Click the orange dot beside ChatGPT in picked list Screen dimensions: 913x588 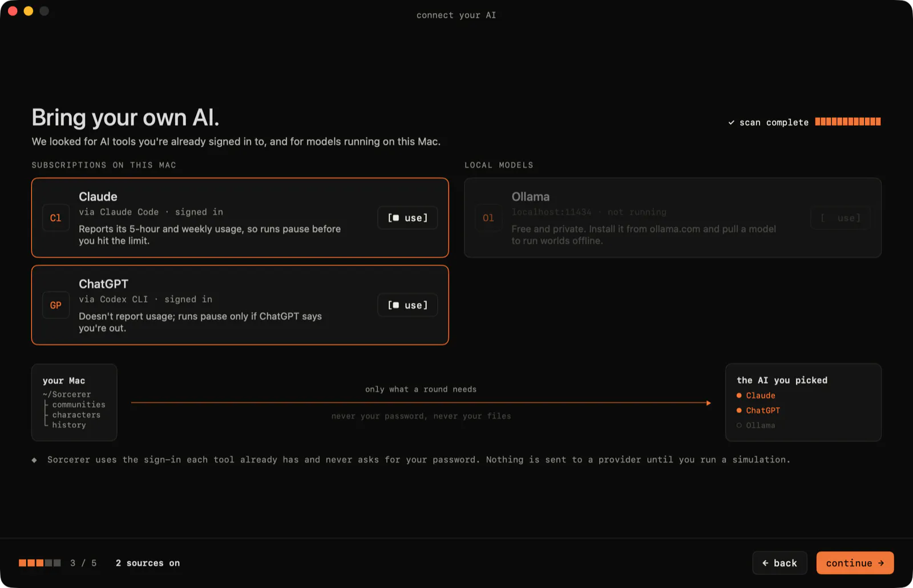click(x=739, y=410)
